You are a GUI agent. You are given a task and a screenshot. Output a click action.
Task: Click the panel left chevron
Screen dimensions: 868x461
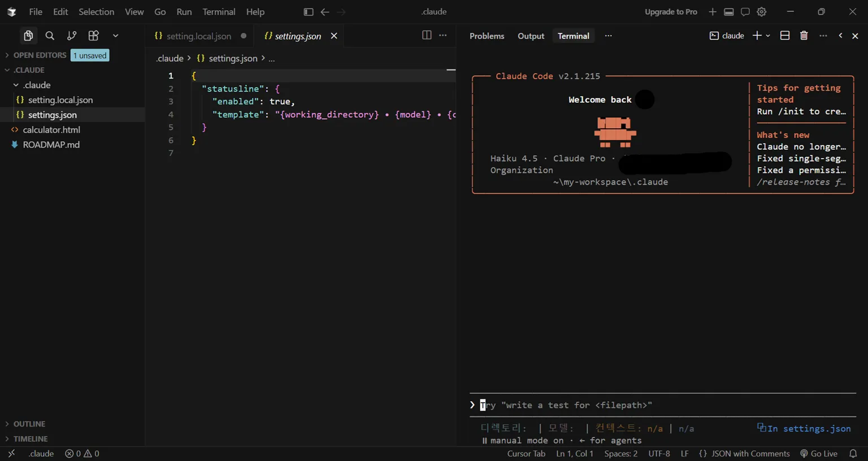[x=840, y=36]
